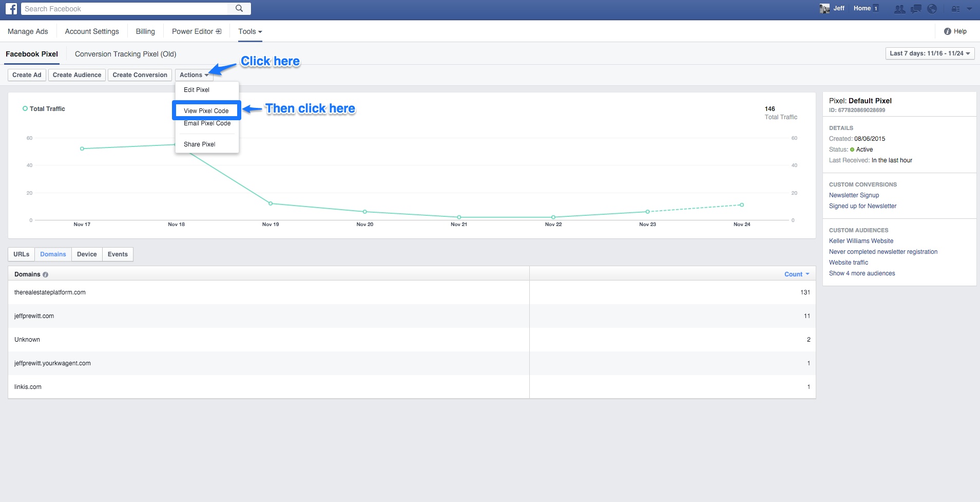Go to Manage Ads
The image size is (980, 502).
[x=28, y=31]
